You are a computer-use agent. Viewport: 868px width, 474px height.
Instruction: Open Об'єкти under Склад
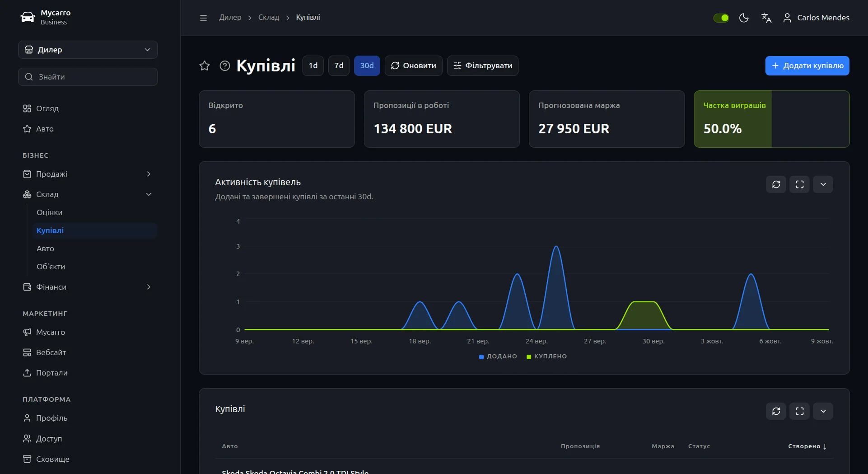(95, 267)
